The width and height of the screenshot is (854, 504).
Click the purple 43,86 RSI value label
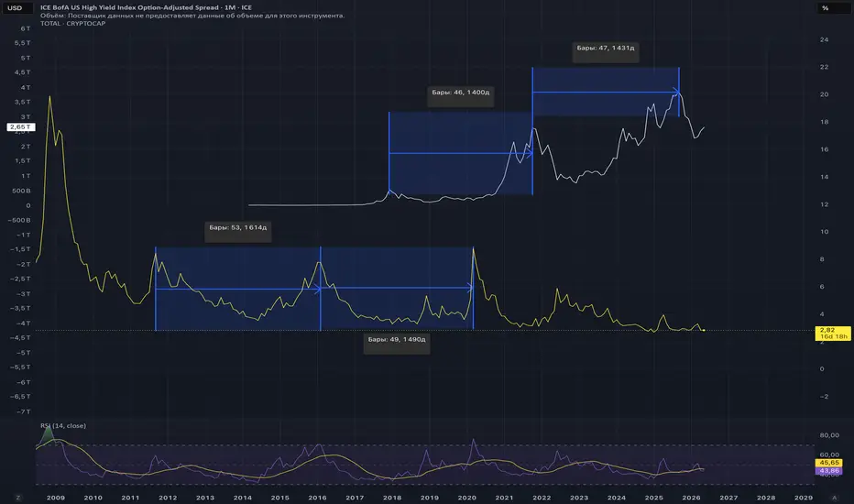[829, 471]
